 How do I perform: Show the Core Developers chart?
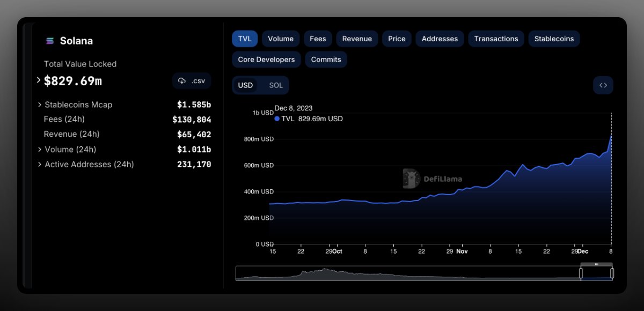(266, 60)
